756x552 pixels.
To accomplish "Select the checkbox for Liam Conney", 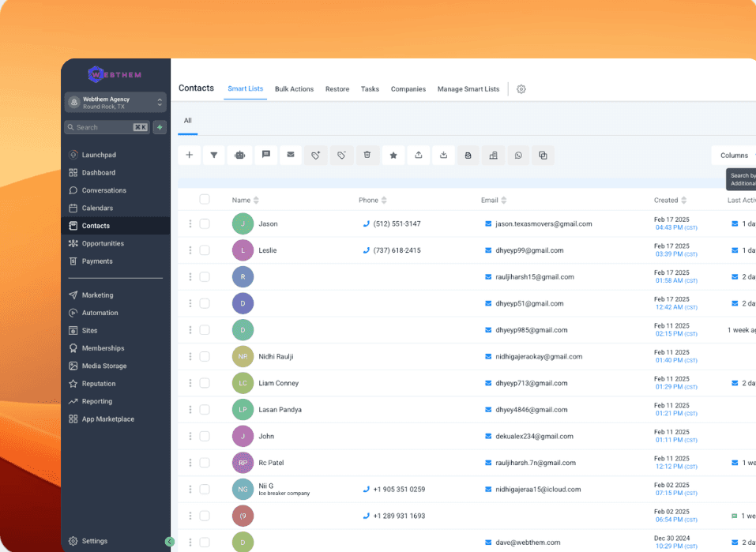I will 205,383.
